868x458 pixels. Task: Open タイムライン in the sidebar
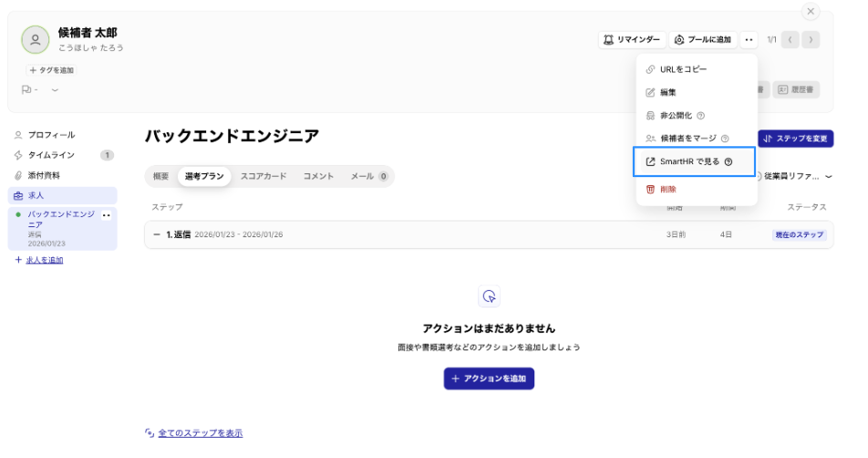click(51, 155)
